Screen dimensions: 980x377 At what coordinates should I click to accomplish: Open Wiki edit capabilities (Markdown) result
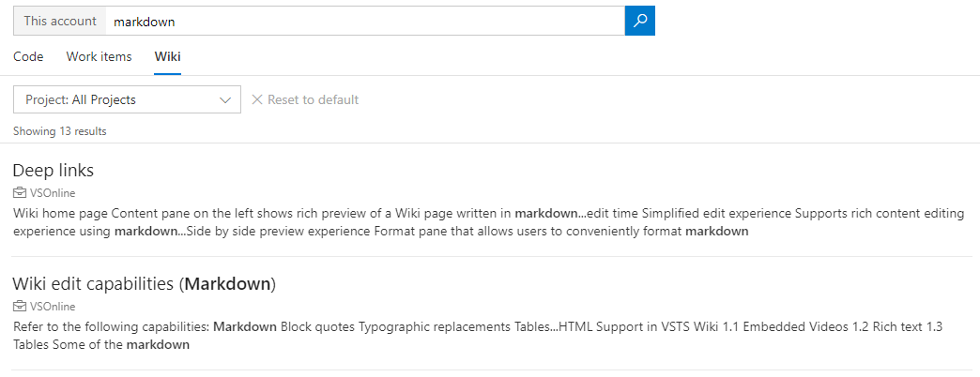click(x=145, y=284)
